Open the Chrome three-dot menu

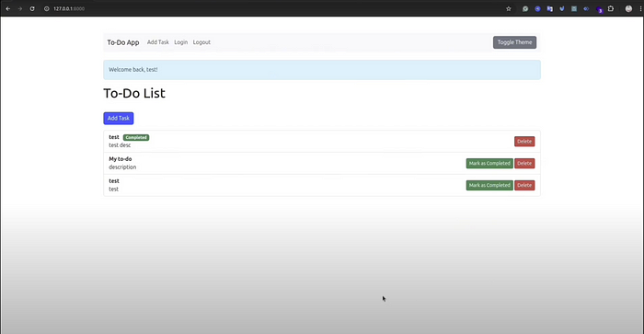click(640, 8)
